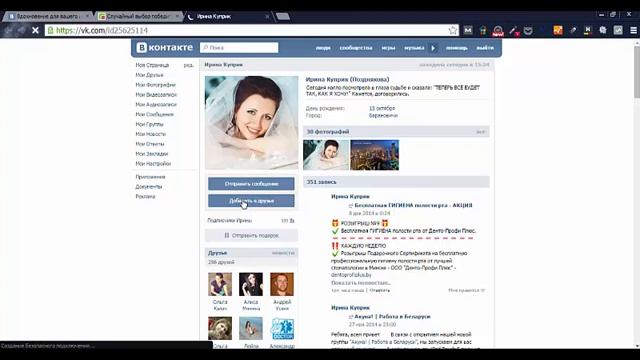The image size is (640, 360).
Task: Open Мои Фотографии in the sidebar
Action: 156,85
